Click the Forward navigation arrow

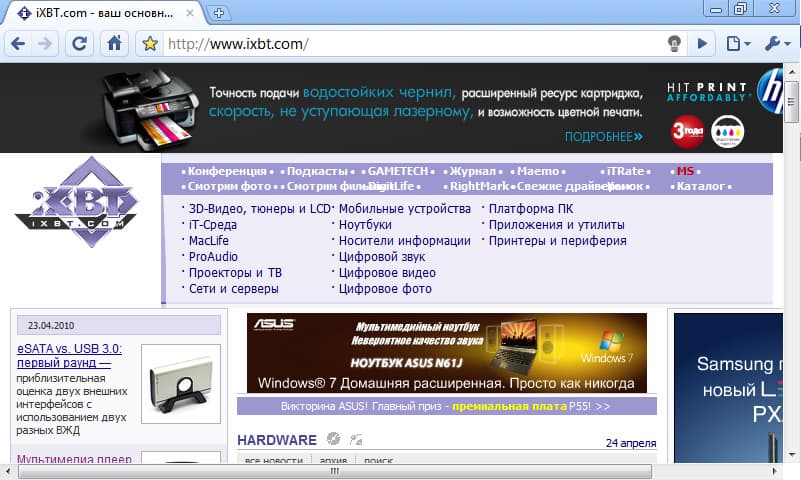[45, 44]
